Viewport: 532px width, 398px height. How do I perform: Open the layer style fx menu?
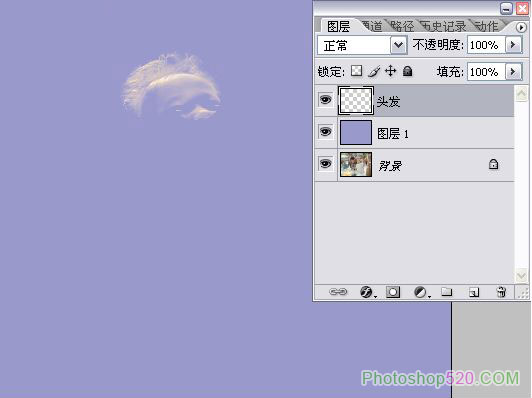coord(367,292)
